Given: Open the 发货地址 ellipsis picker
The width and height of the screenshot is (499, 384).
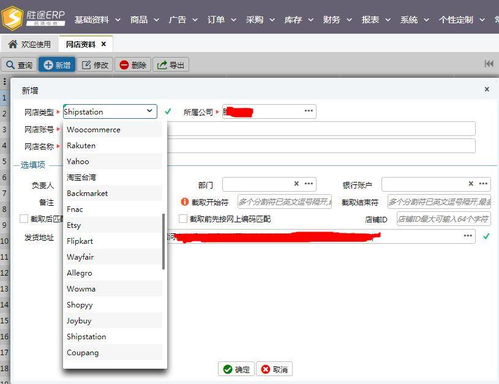Looking at the screenshot, I should click(468, 236).
